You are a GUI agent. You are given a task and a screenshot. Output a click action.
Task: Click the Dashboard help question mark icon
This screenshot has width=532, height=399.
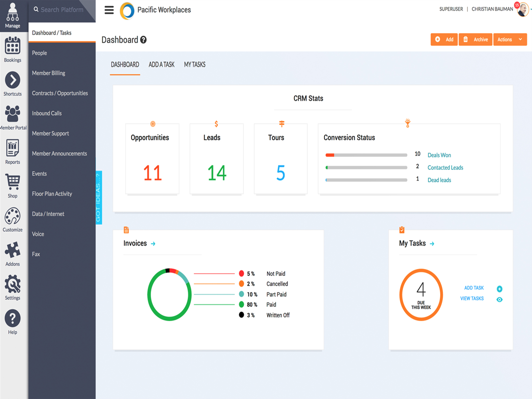click(x=144, y=40)
